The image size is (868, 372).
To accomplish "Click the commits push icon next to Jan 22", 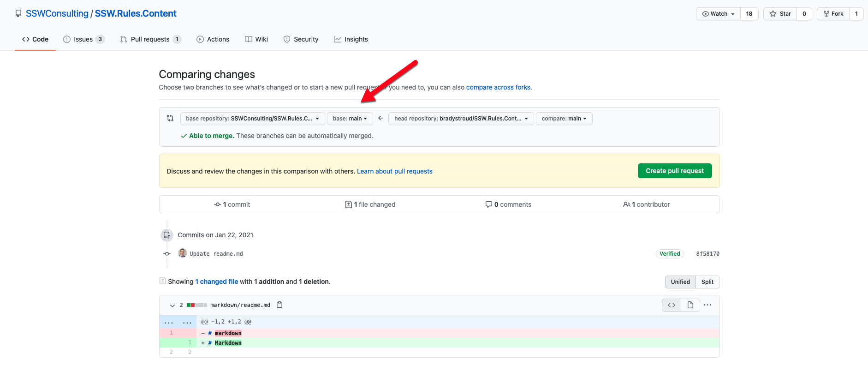I will (167, 235).
